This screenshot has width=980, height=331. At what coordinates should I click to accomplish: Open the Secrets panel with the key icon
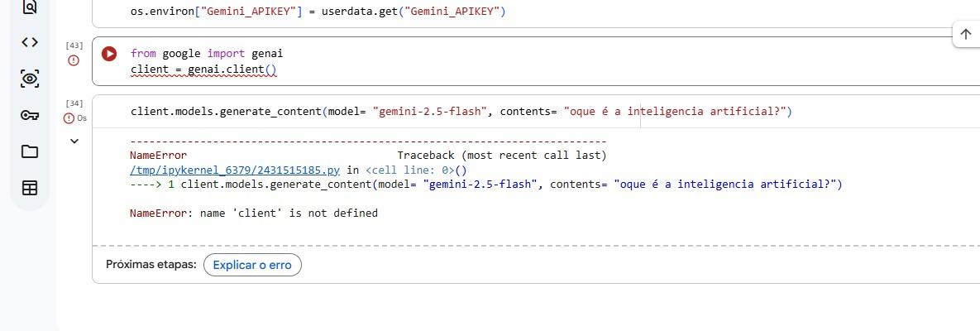pos(30,115)
